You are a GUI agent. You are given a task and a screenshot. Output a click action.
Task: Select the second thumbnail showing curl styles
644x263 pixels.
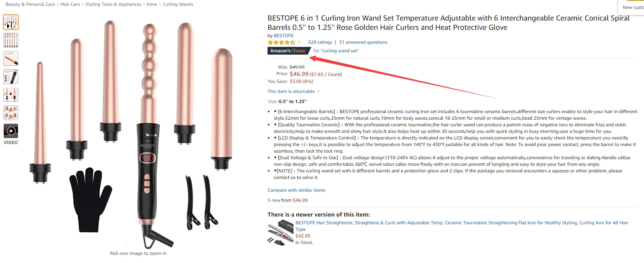click(x=11, y=40)
